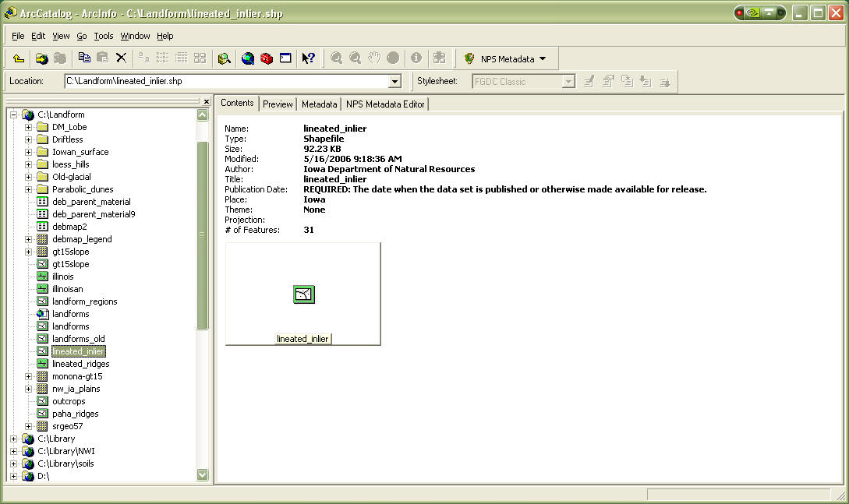Open ArcToolbox red toolbox icon

point(267,58)
